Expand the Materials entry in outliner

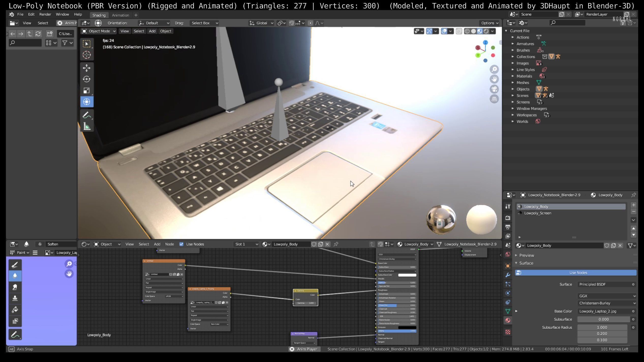pos(513,76)
